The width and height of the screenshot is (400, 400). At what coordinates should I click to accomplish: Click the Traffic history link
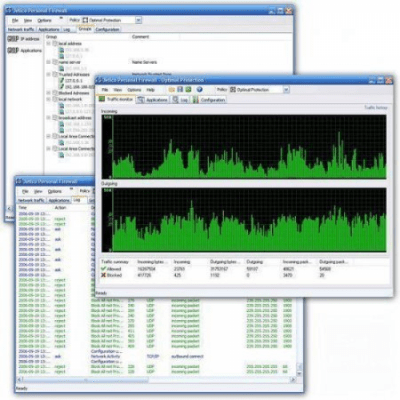tap(376, 108)
